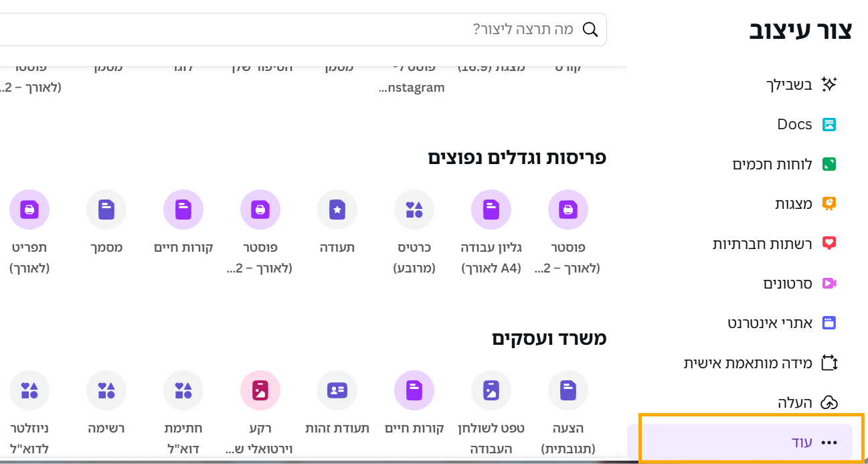The width and height of the screenshot is (868, 464).
Task: Click the מצגות presentations icon
Action: (x=829, y=204)
